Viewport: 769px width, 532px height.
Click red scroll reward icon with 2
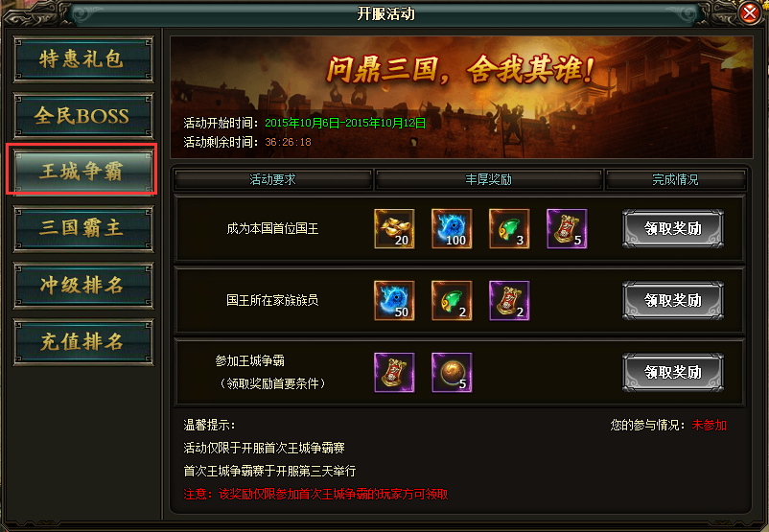tap(509, 301)
